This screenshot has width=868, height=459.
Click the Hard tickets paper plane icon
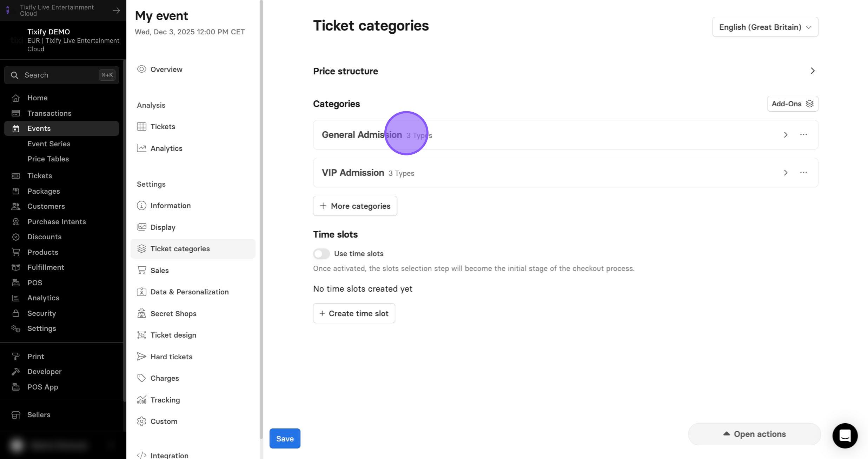click(141, 357)
